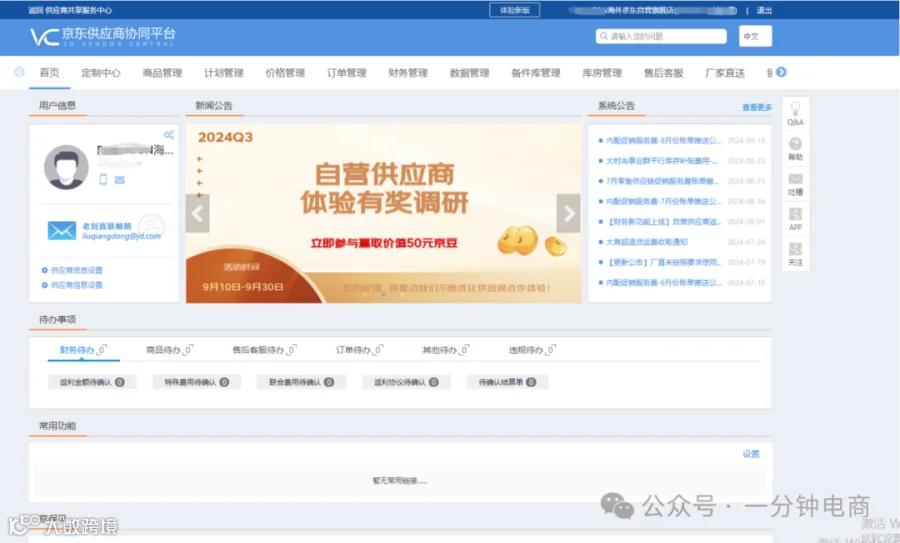This screenshot has height=543, width=900.
Task: Open the 中文 language selector
Action: [x=755, y=36]
